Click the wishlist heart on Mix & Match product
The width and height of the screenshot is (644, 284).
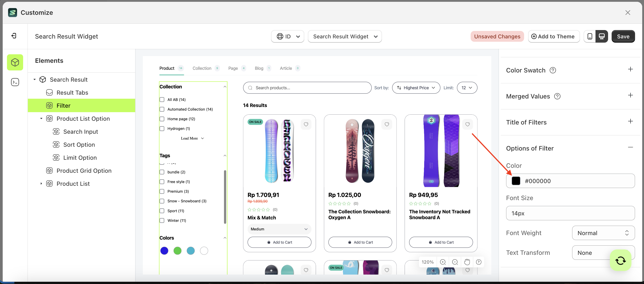(x=306, y=124)
